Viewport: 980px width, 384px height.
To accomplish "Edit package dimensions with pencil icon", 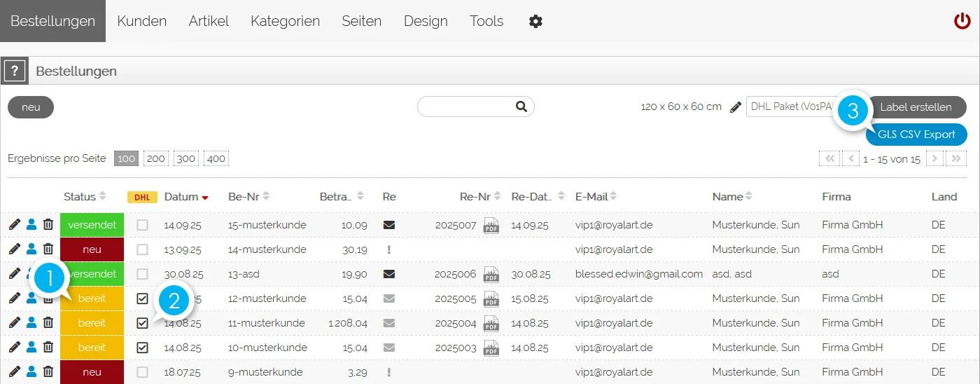I will click(735, 107).
